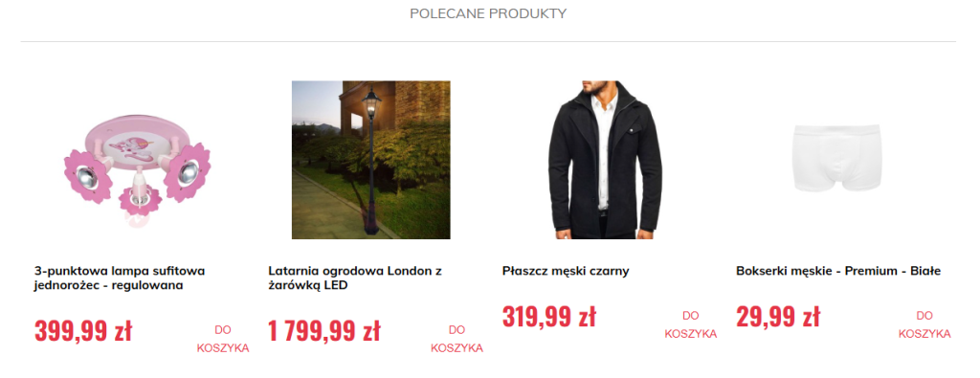Click the 'Polecane produkty' section heading
980x378 pixels.
[x=488, y=13]
